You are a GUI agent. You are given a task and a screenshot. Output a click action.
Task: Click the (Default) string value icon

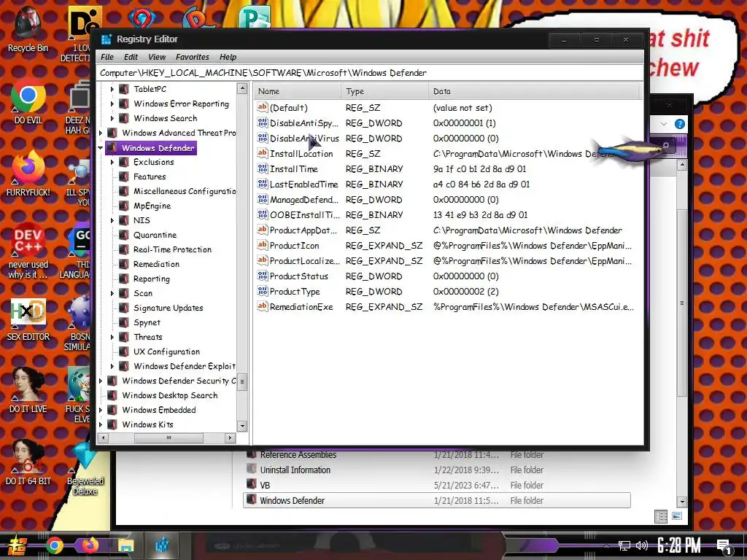click(263, 107)
